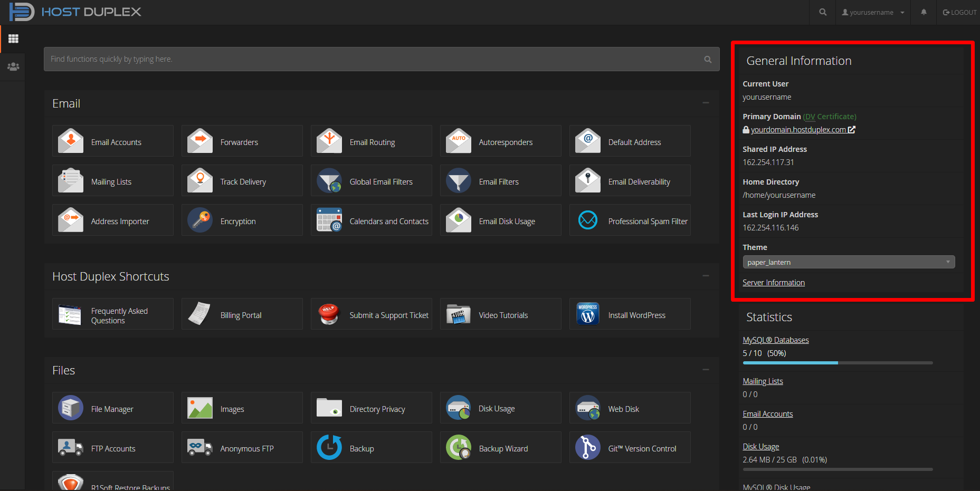Open Video Tutorials icon
The height and width of the screenshot is (491, 980).
(x=459, y=314)
